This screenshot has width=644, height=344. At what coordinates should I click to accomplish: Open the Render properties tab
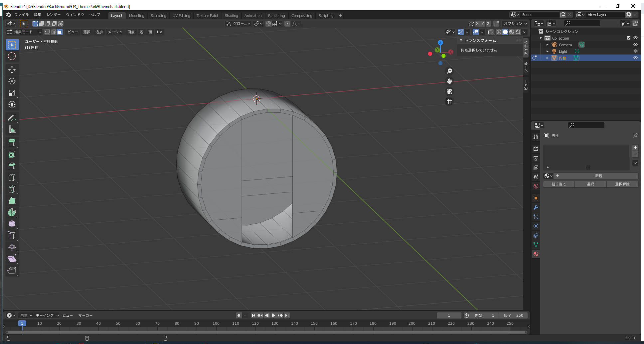tap(536, 149)
